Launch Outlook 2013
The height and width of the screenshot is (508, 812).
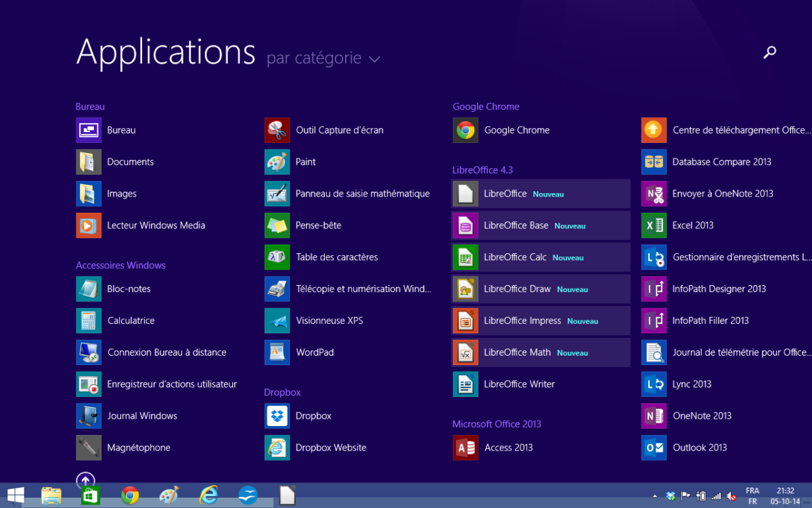(x=684, y=448)
